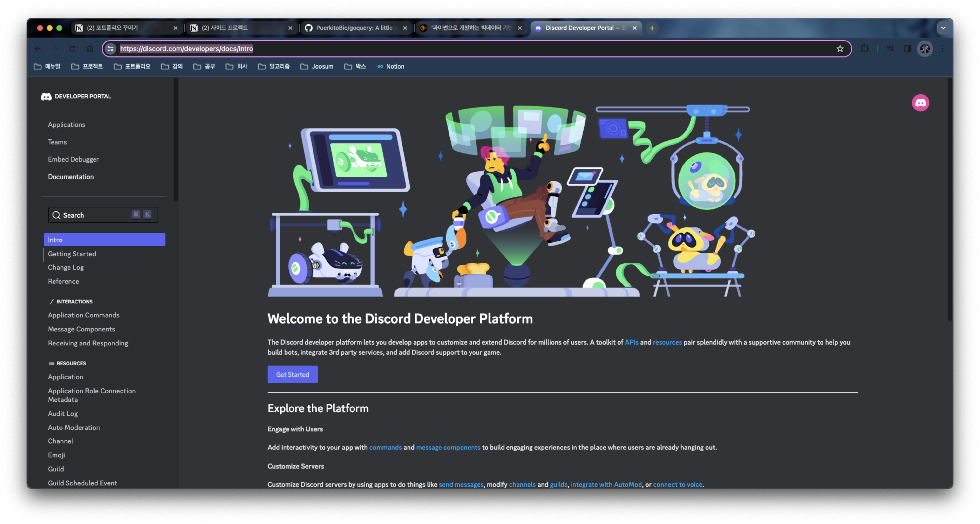
Task: Toggle the browser side panel icon
Action: [x=907, y=49]
